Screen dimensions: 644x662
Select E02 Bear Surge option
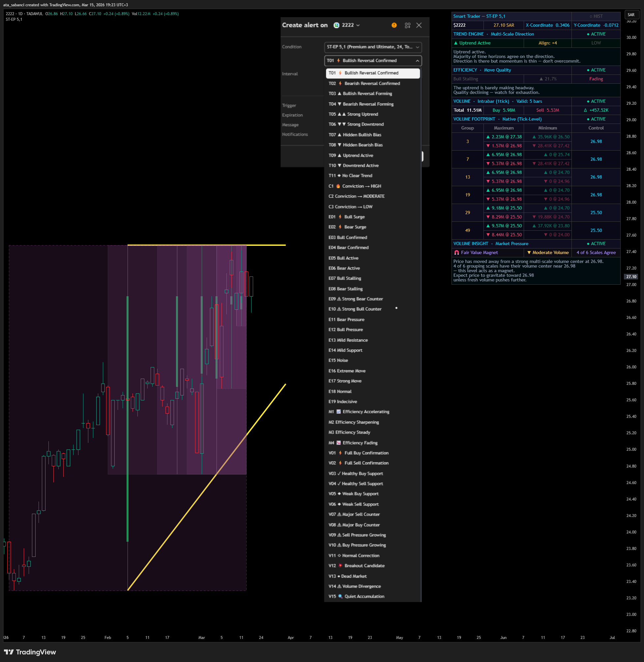[373, 227]
